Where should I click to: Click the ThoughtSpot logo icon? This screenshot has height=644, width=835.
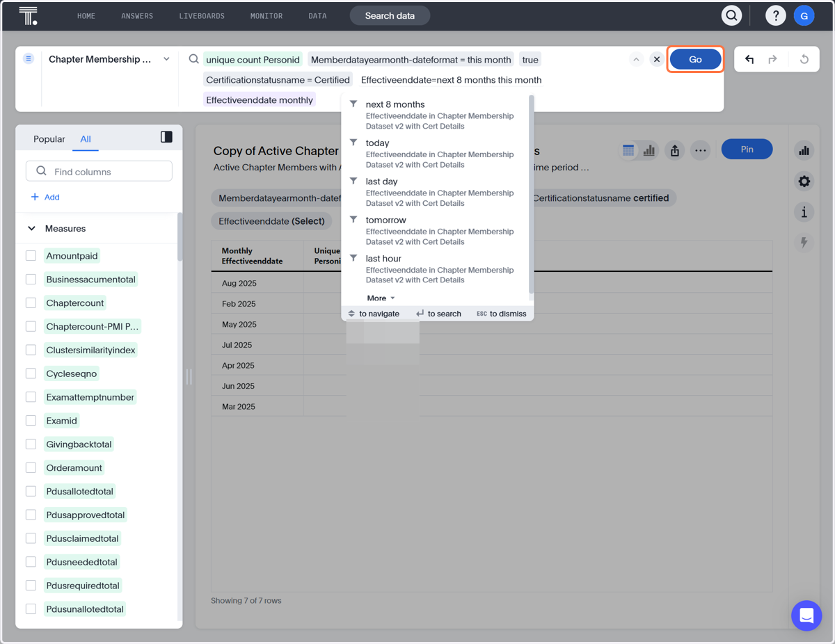28,16
